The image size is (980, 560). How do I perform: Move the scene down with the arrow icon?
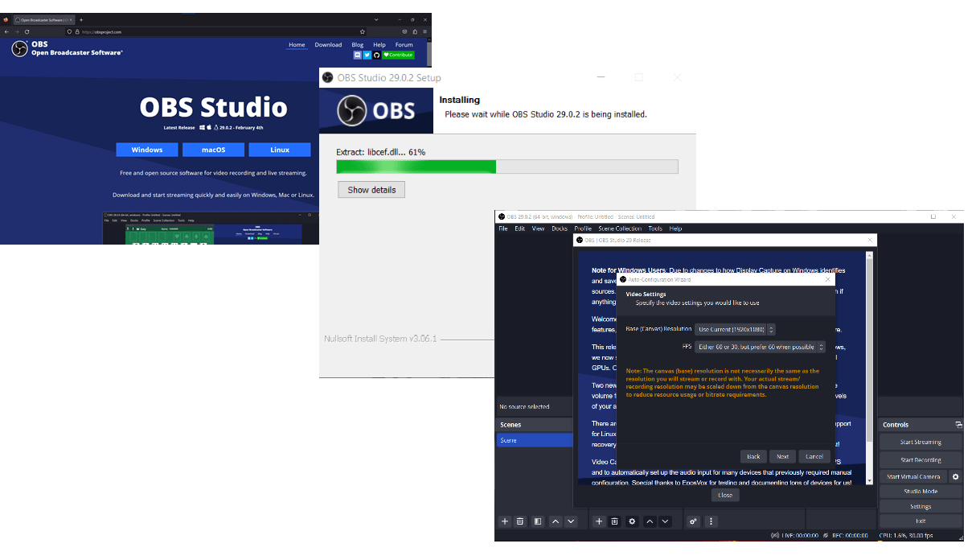pos(571,521)
